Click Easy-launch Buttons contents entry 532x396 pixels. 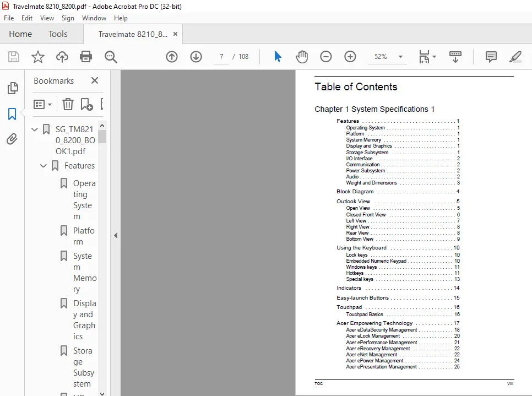coord(398,297)
